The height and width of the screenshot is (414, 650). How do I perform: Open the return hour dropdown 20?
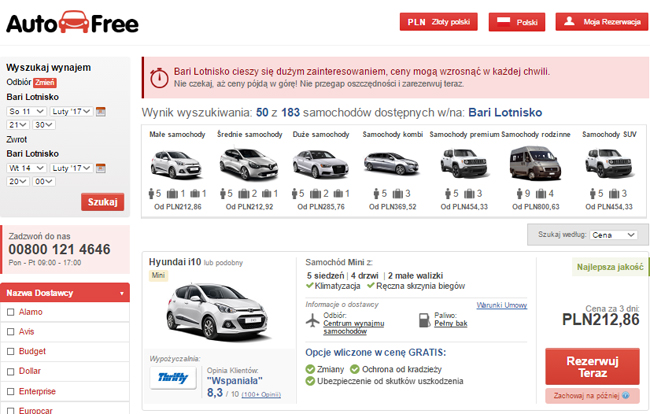(18, 182)
